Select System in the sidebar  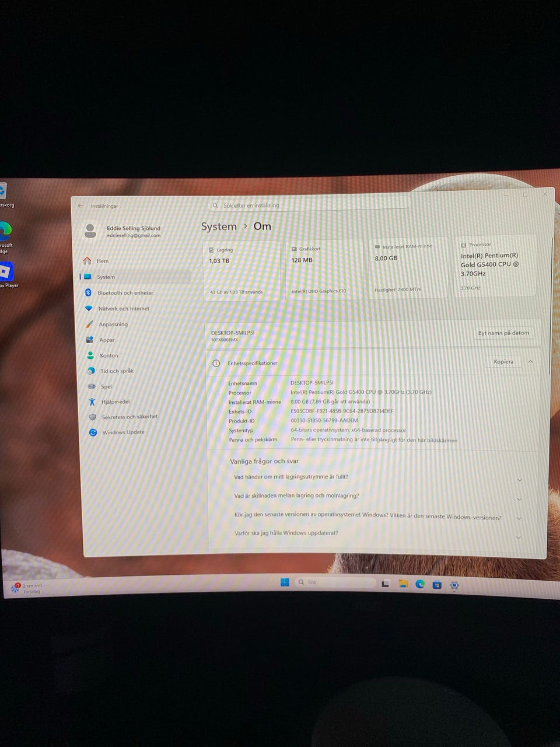[x=135, y=277]
